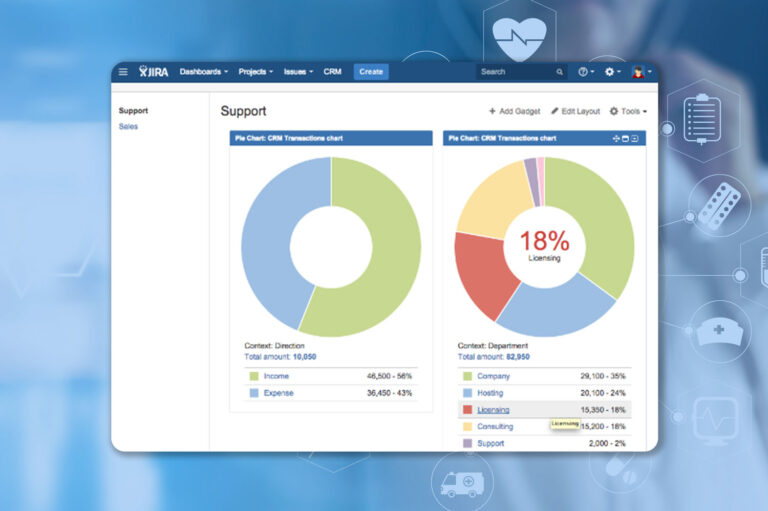Click the red Licensing color swatch
Viewport: 768px width, 511px height.
[466, 410]
